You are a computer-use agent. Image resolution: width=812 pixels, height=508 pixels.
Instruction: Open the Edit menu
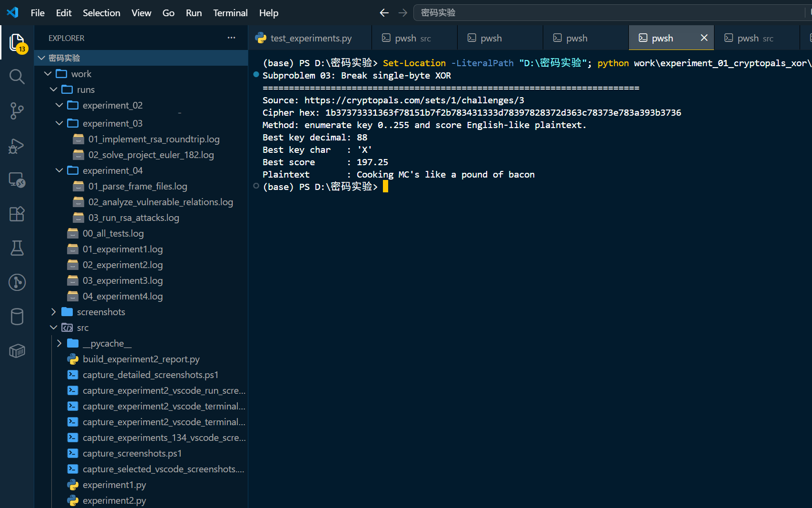coord(64,13)
